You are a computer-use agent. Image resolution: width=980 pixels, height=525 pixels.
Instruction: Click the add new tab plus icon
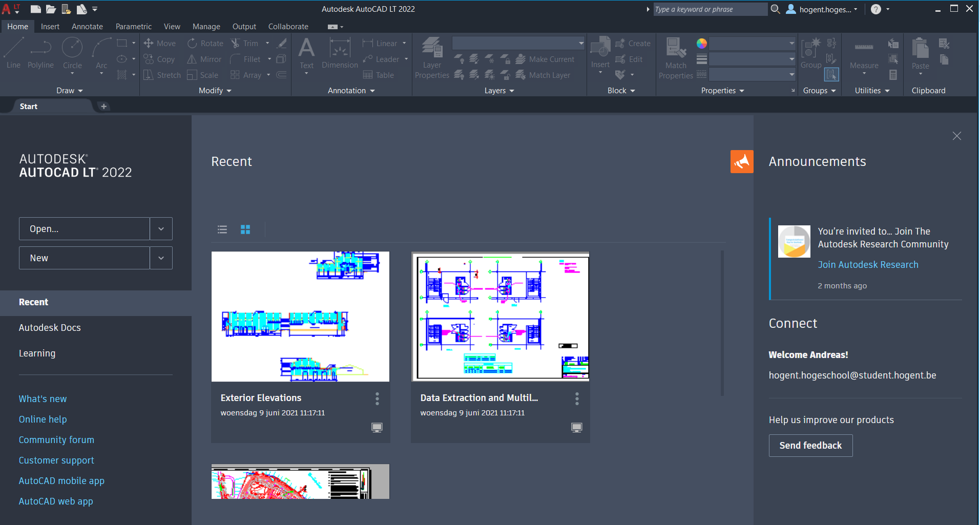pyautogui.click(x=103, y=107)
